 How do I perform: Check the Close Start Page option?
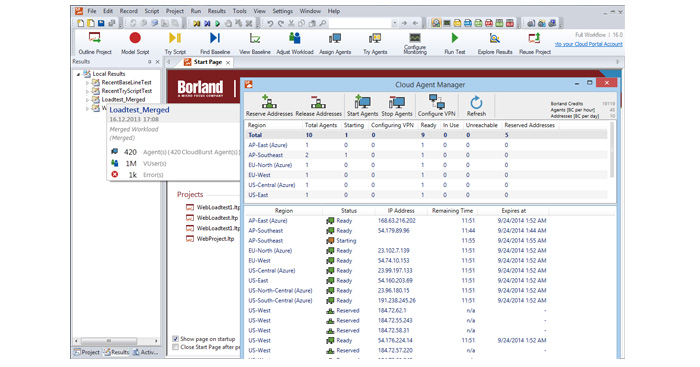point(175,347)
